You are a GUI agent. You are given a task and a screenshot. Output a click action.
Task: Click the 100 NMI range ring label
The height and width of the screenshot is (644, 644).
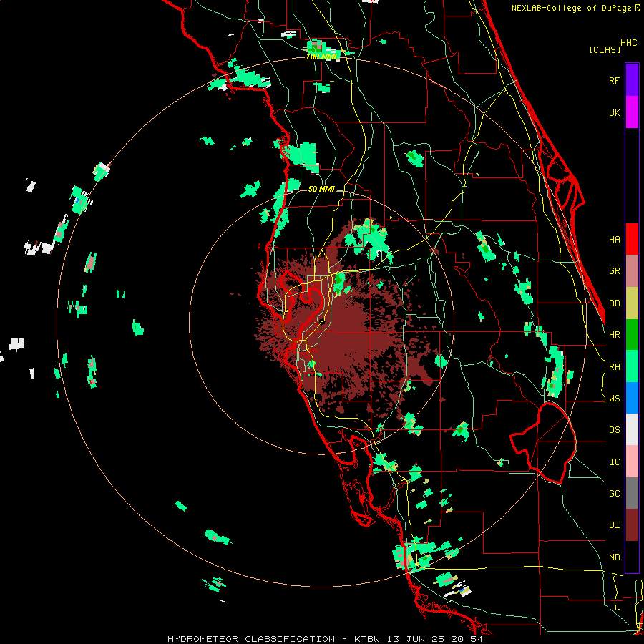click(323, 57)
